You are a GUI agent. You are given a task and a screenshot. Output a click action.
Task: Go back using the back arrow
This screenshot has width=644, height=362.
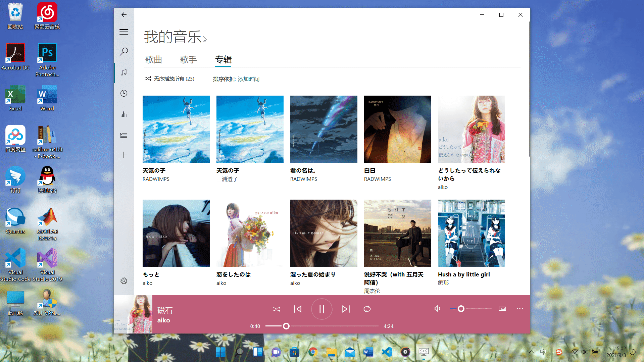click(124, 15)
